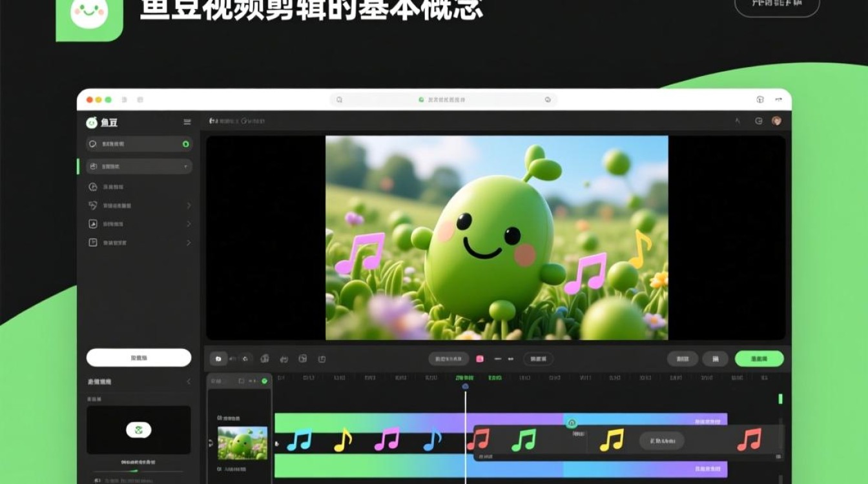Click the bright green button ending the editing toolbar
This screenshot has height=484, width=868.
759,359
